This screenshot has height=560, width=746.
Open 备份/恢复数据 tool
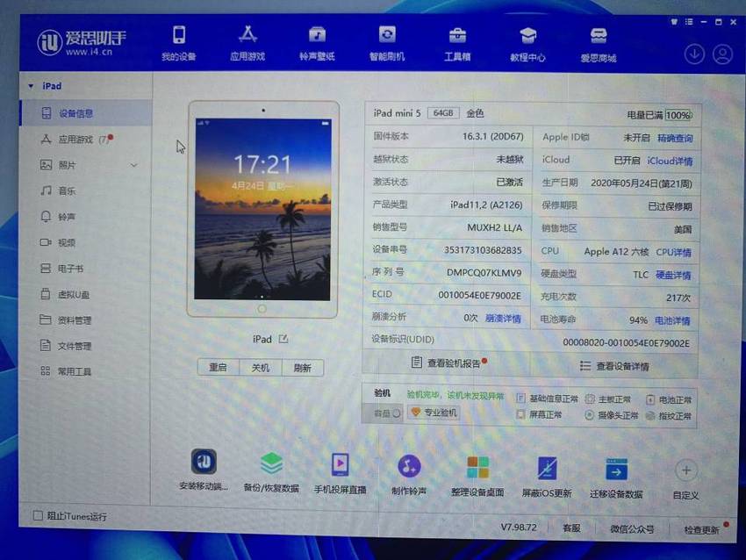tap(271, 471)
